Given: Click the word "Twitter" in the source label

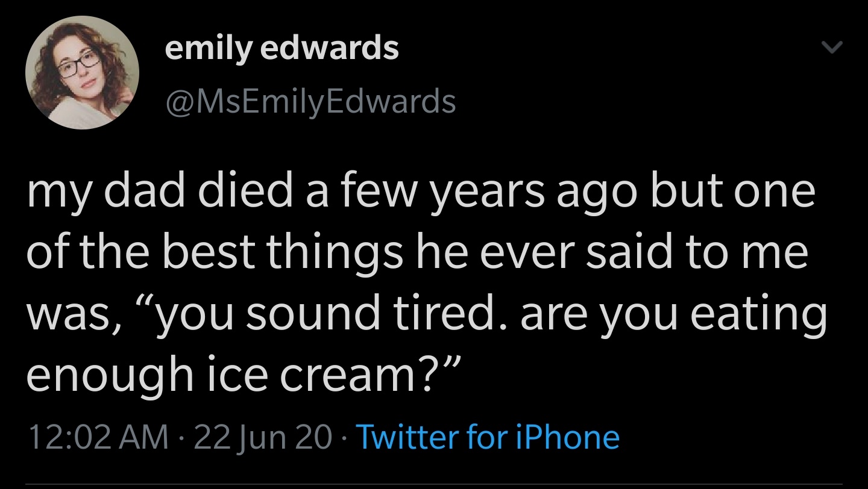Looking at the screenshot, I should coord(409,437).
